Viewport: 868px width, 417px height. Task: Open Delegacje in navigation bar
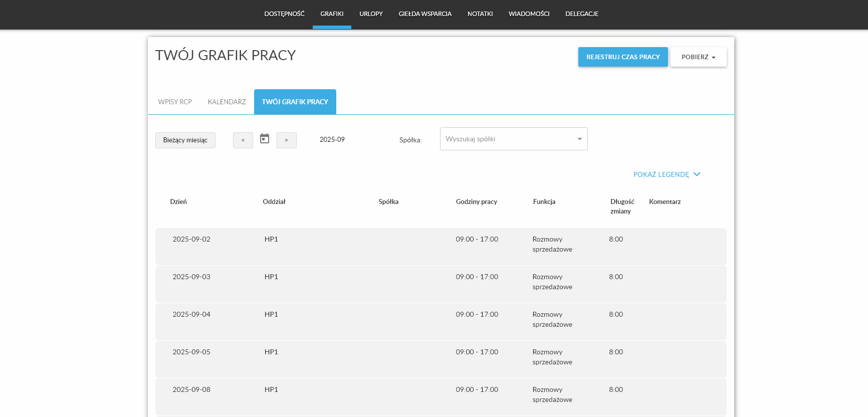582,14
